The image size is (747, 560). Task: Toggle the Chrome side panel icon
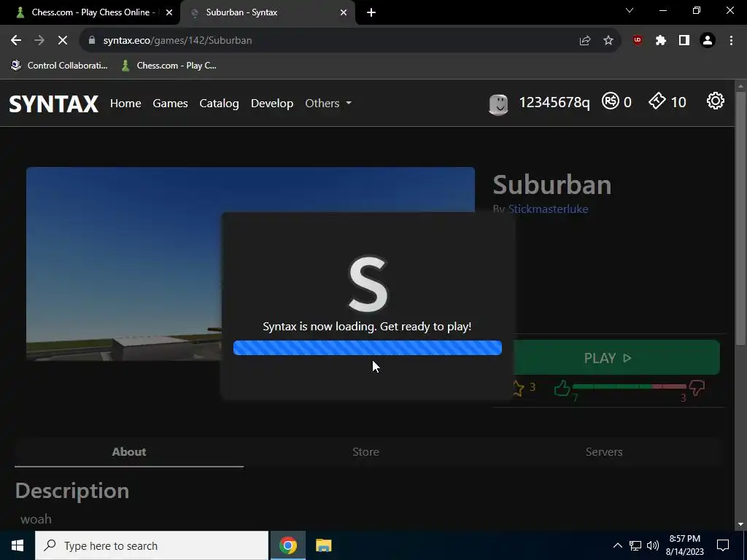coord(684,41)
